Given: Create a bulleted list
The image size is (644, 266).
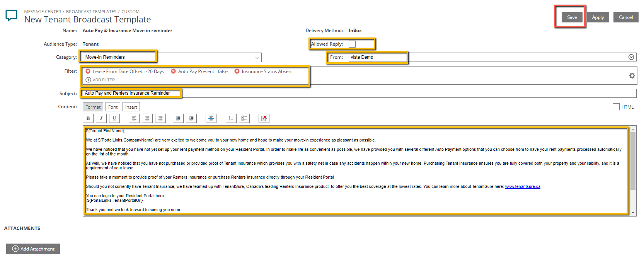Looking at the screenshot, I should coord(244,118).
